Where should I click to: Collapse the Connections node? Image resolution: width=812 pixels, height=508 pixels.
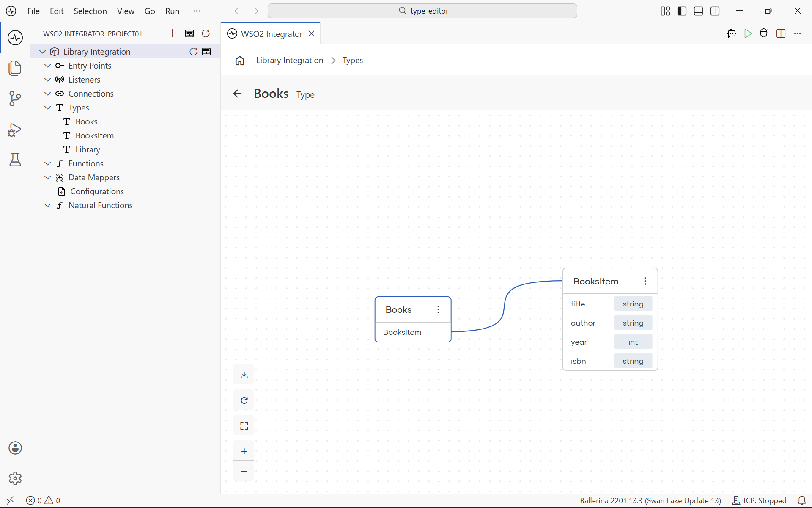point(48,94)
